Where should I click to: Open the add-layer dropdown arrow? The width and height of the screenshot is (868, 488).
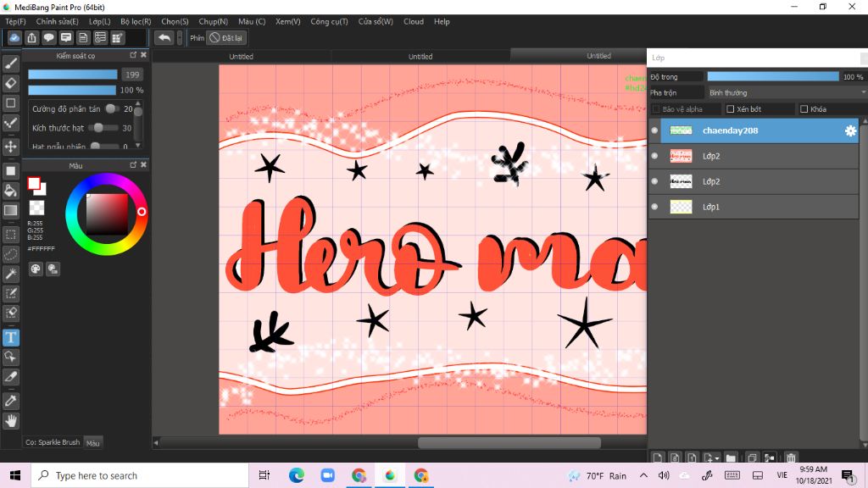pyautogui.click(x=717, y=458)
